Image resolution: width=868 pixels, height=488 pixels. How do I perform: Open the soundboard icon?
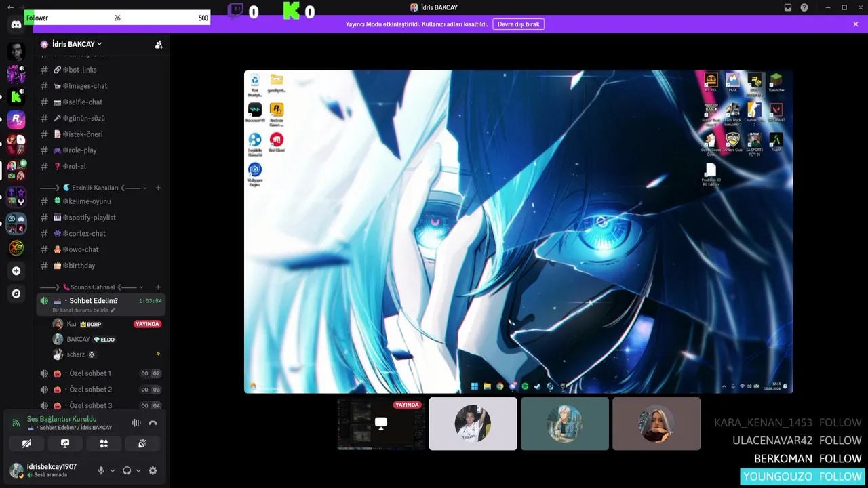[x=142, y=443]
